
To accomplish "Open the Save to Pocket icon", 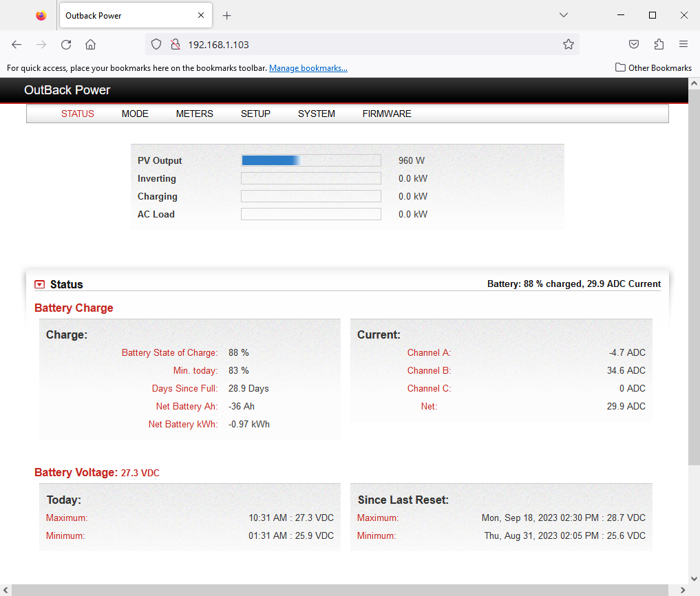I will point(634,45).
